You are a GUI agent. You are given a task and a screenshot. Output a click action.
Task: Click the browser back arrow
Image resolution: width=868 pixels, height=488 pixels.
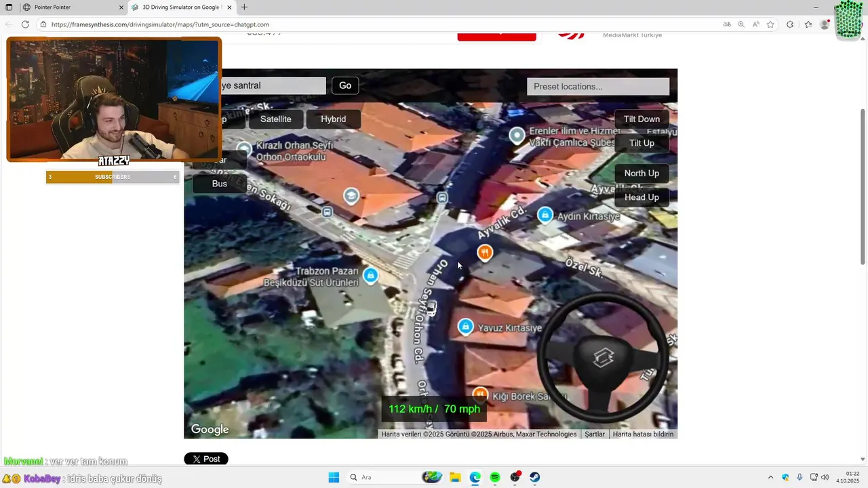pyautogui.click(x=9, y=24)
